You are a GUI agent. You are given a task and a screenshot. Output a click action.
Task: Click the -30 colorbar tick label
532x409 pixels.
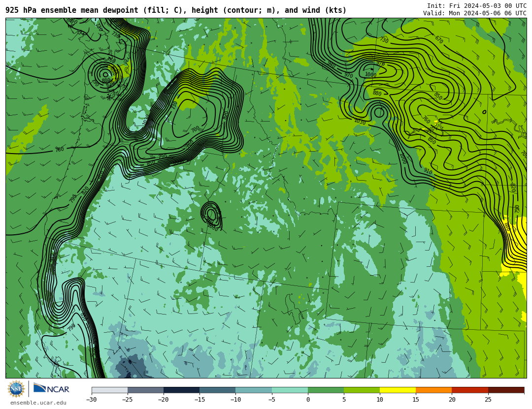(91, 400)
